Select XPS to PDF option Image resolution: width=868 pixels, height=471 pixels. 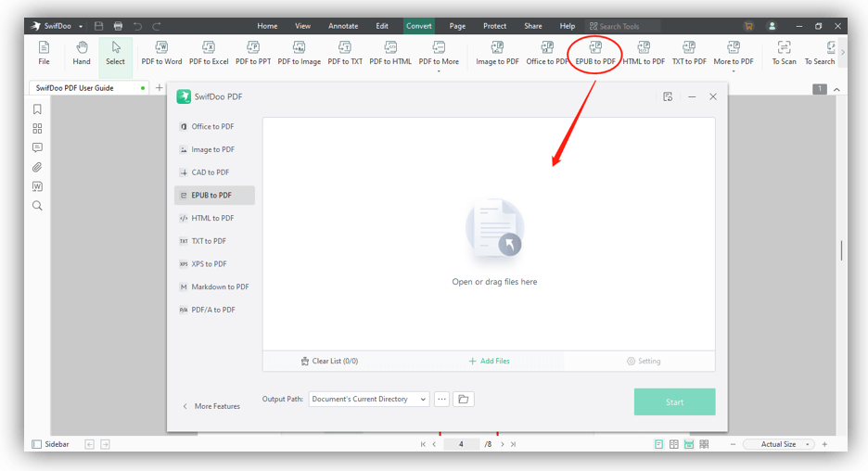pos(214,264)
